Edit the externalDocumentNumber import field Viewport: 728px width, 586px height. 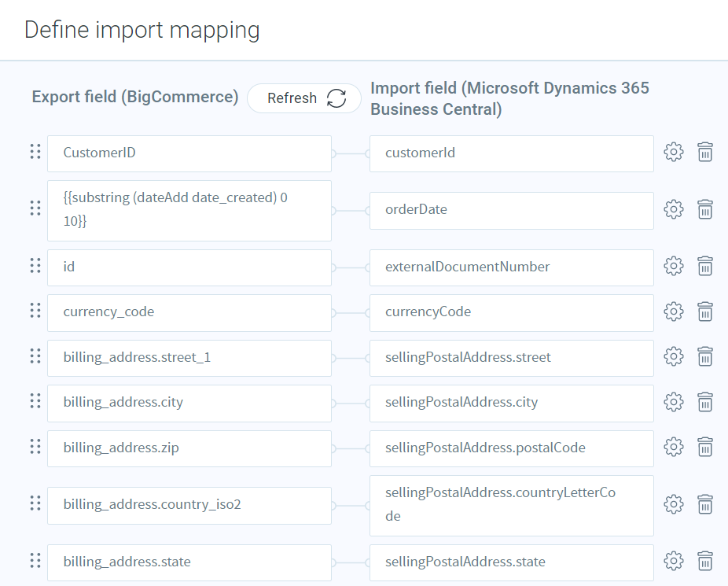coord(512,268)
